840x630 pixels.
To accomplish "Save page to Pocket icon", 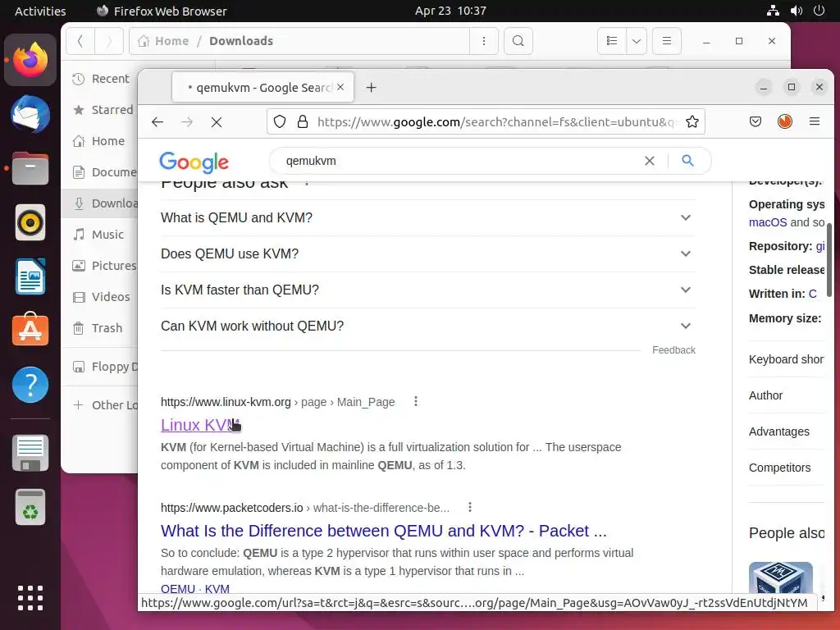I will [x=756, y=121].
